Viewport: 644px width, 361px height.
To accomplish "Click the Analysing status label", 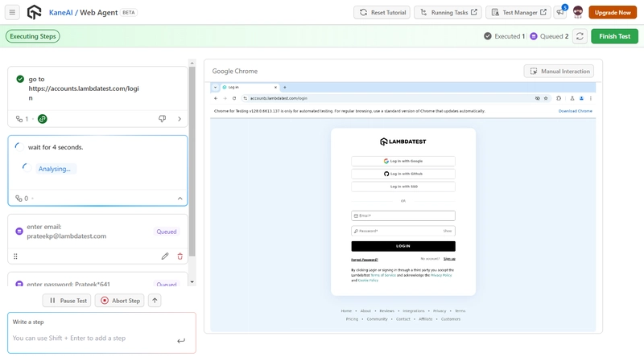I will [x=55, y=169].
